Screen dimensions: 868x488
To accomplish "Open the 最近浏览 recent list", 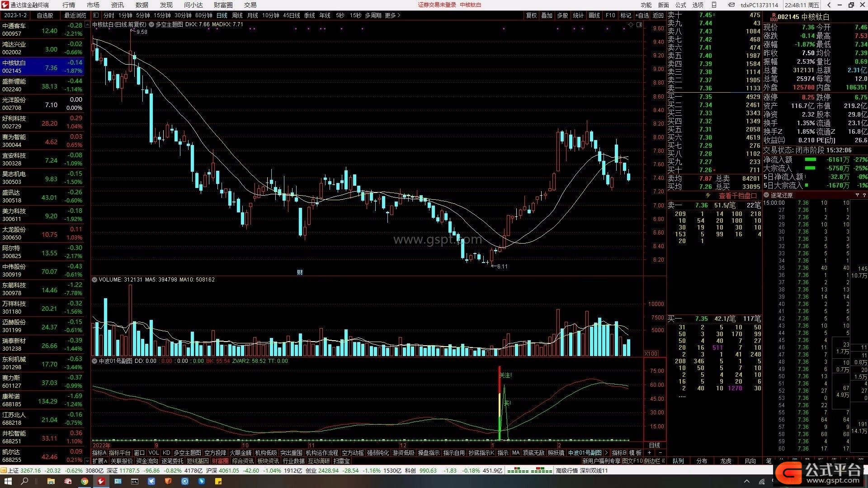I will [x=75, y=15].
